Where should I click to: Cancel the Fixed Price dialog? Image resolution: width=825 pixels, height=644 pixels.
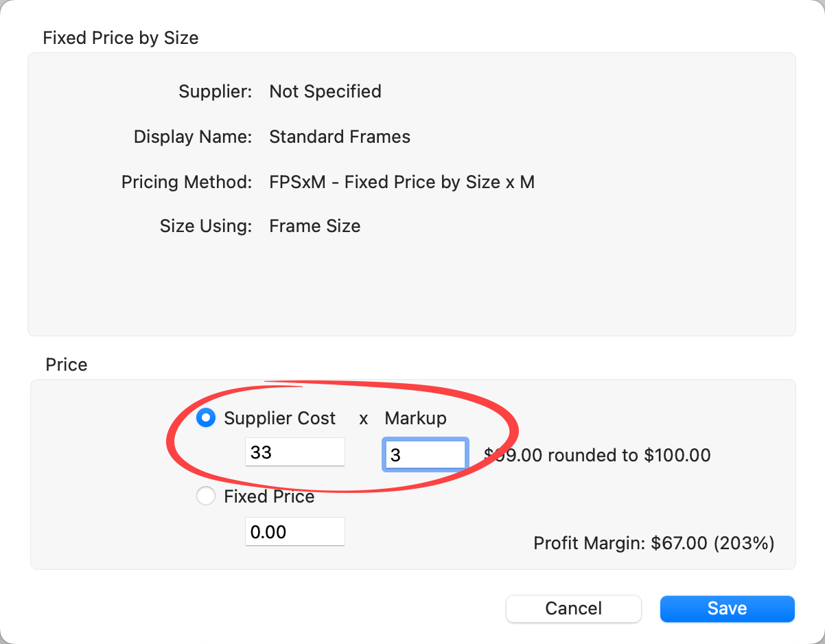pyautogui.click(x=573, y=608)
